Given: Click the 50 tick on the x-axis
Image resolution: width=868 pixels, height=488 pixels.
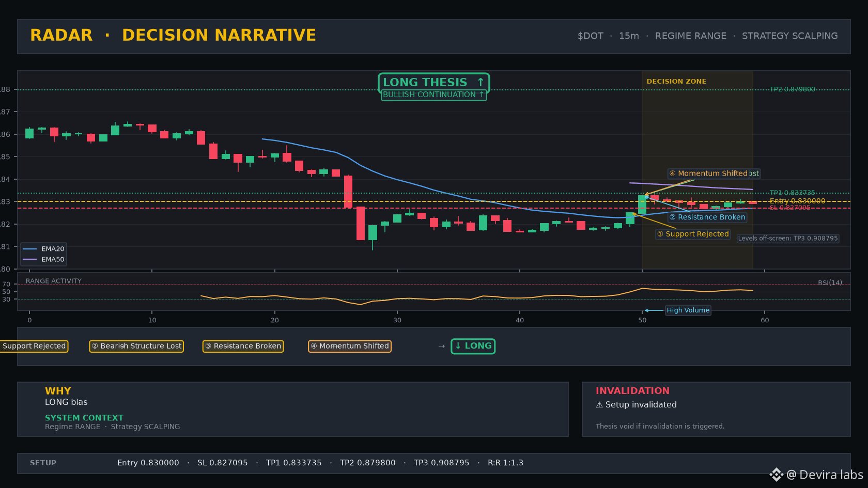Looking at the screenshot, I should [x=642, y=320].
